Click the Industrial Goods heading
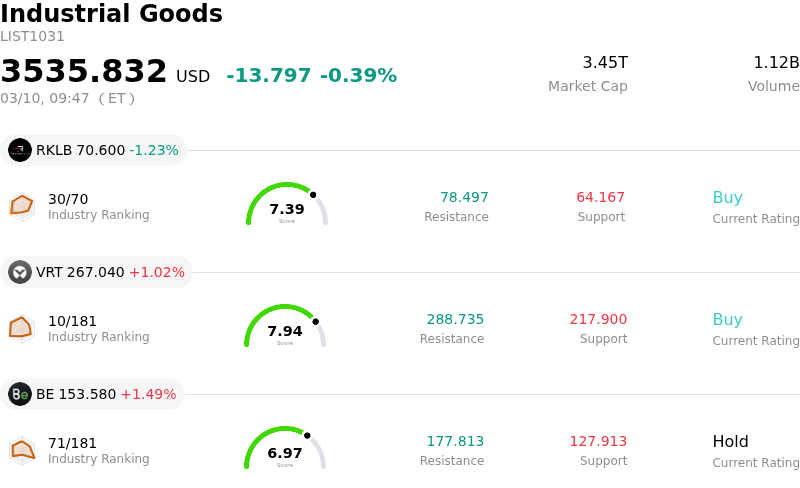The height and width of the screenshot is (488, 800). pyautogui.click(x=111, y=15)
